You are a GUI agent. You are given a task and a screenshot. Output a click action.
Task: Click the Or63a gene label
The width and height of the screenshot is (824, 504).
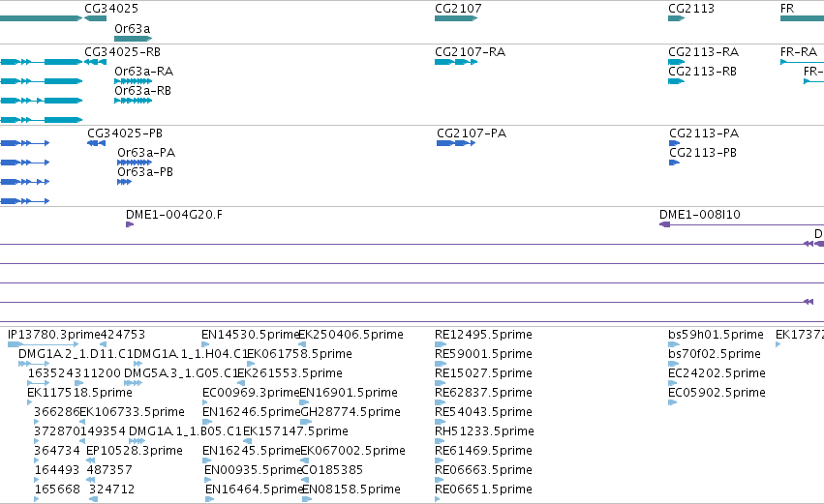pos(133,28)
